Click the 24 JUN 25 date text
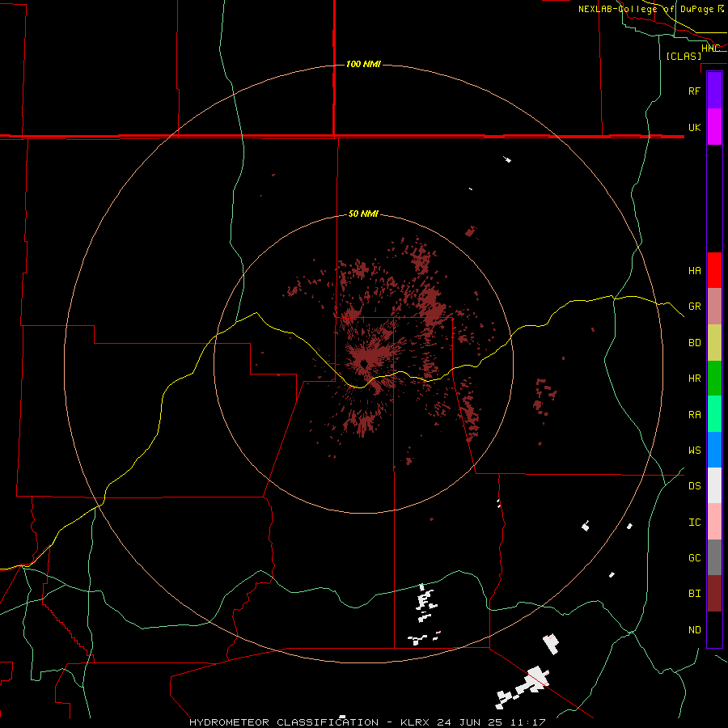The width and height of the screenshot is (728, 728). [469, 722]
